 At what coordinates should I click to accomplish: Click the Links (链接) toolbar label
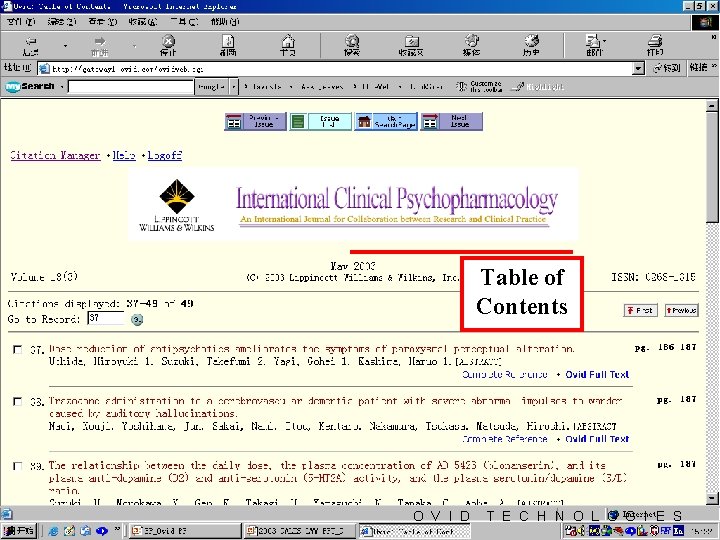[x=698, y=68]
